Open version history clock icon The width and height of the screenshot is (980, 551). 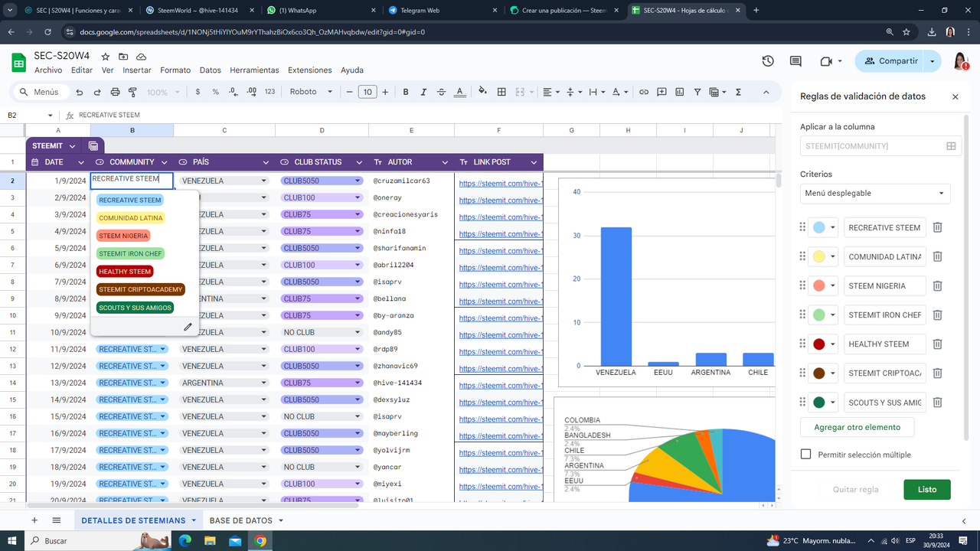pos(768,61)
